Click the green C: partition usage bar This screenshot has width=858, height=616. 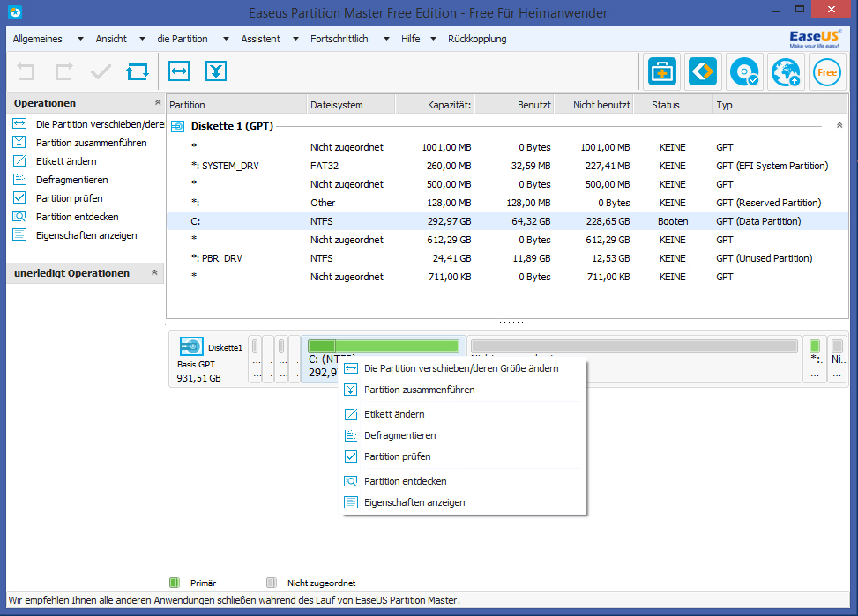click(x=383, y=345)
